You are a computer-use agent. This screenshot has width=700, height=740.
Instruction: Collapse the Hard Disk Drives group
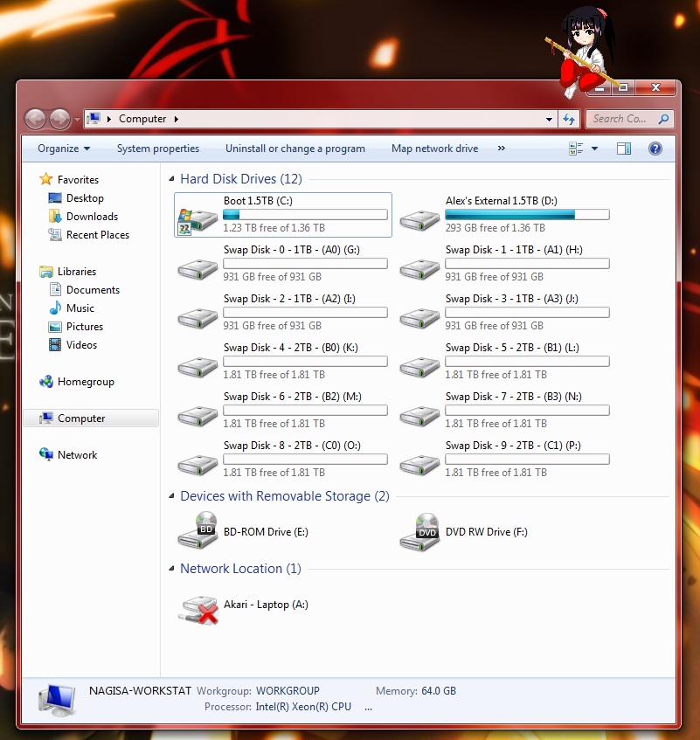[x=172, y=180]
